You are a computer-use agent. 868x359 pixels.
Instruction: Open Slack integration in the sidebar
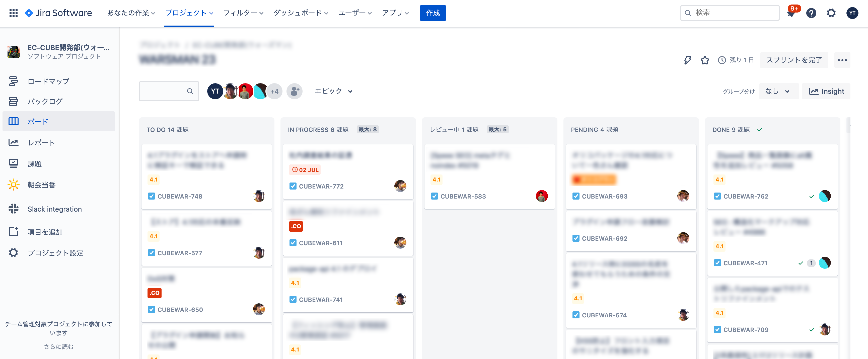coord(59,209)
